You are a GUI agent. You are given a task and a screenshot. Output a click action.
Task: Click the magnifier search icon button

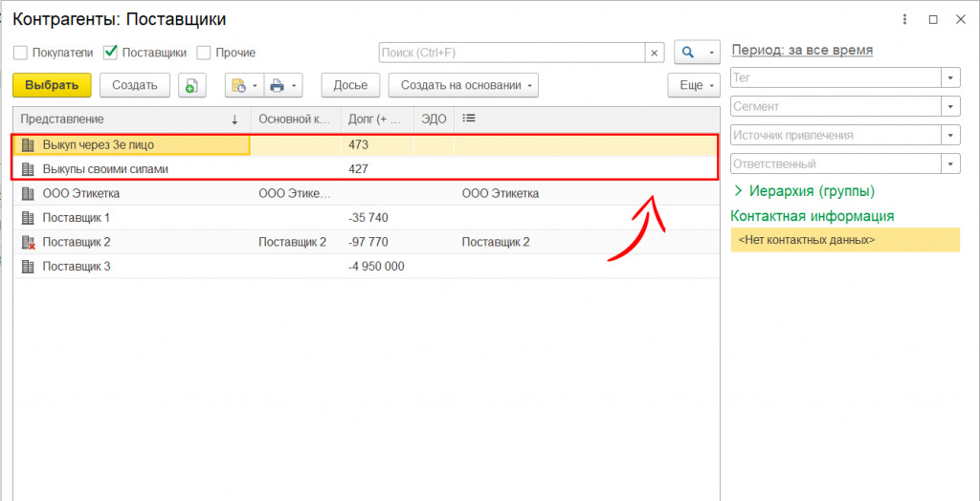click(689, 53)
